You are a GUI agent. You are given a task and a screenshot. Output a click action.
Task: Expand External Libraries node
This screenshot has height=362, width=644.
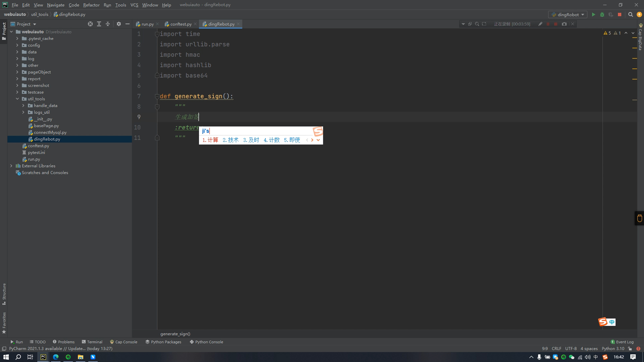click(x=11, y=166)
